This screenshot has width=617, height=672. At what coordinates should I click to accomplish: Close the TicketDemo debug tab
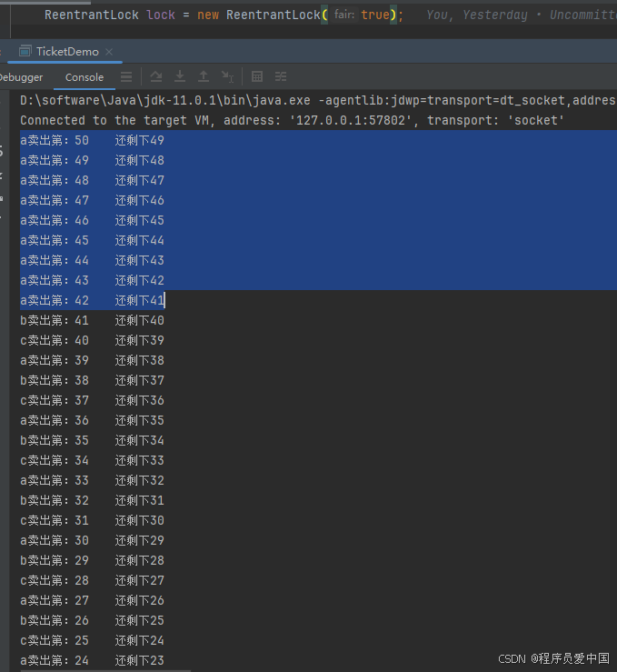[109, 52]
